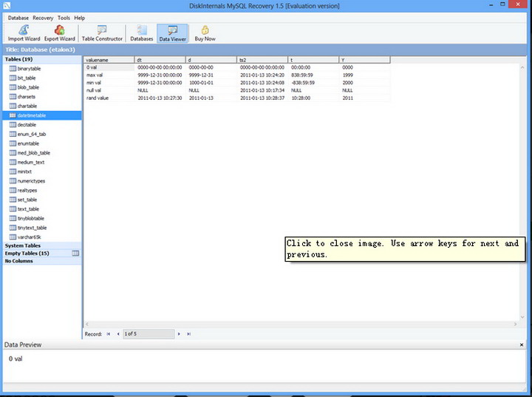Screen dimensions: 532x397
Task: Open the Import Wizard
Action: coord(24,33)
